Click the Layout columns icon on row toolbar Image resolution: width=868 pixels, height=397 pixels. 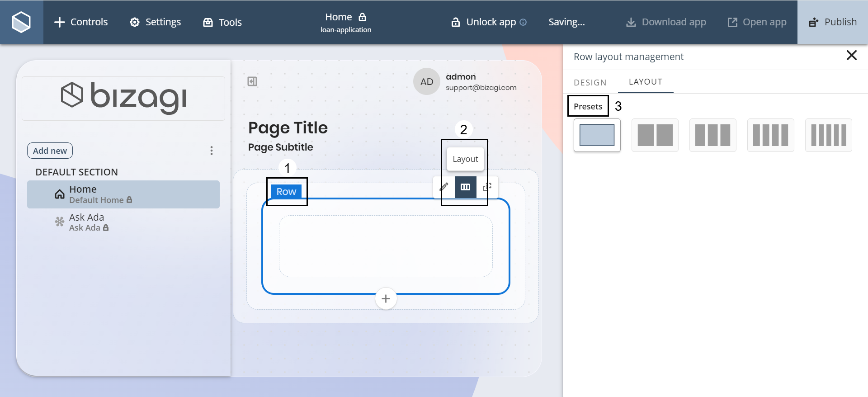pos(466,187)
